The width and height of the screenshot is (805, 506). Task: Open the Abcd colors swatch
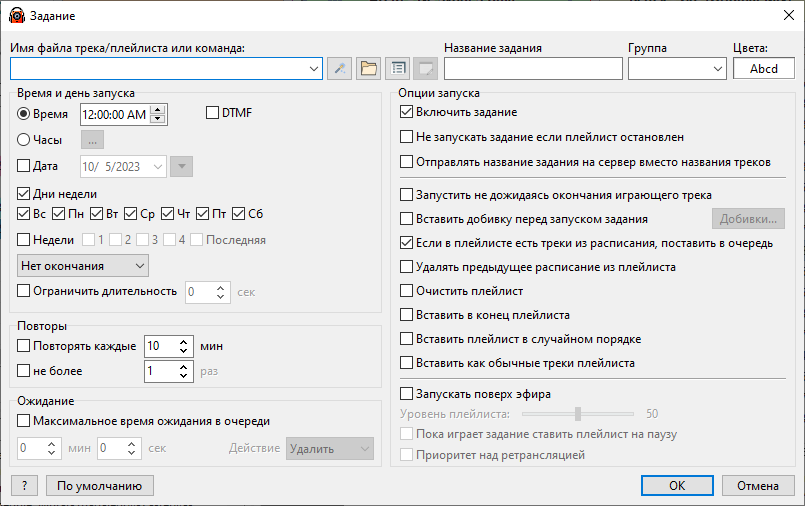point(763,68)
